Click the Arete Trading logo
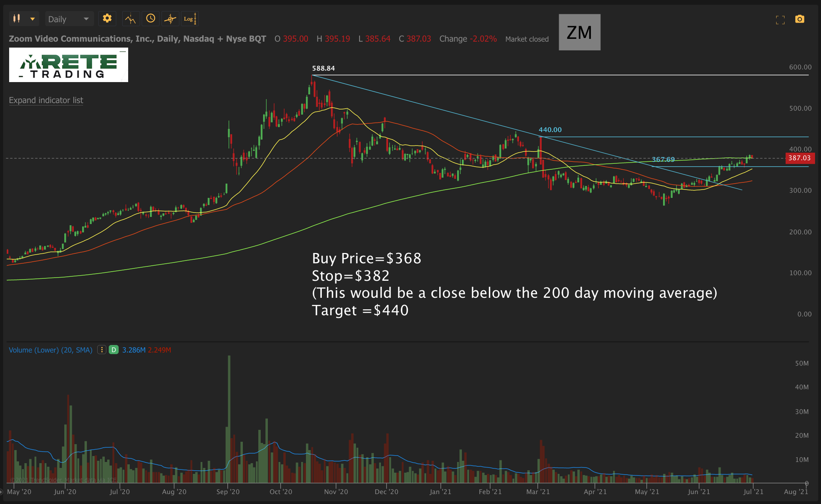Image resolution: width=821 pixels, height=504 pixels. (69, 65)
